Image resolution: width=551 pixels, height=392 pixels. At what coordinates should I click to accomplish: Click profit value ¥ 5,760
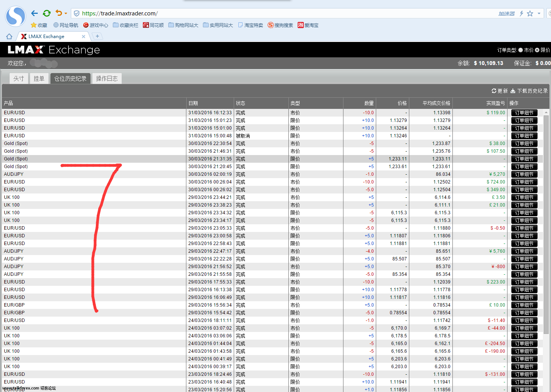point(497,251)
